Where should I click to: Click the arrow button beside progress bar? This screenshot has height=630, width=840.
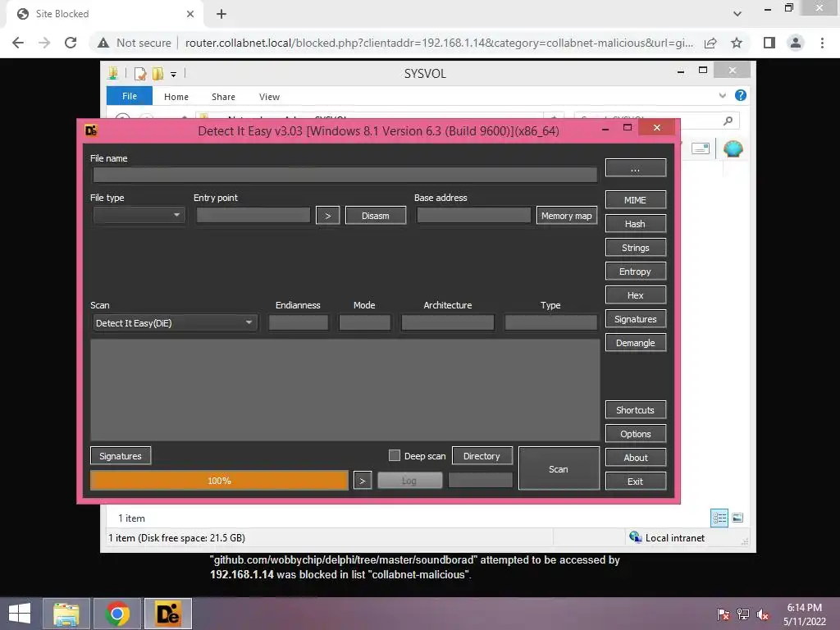[363, 481]
